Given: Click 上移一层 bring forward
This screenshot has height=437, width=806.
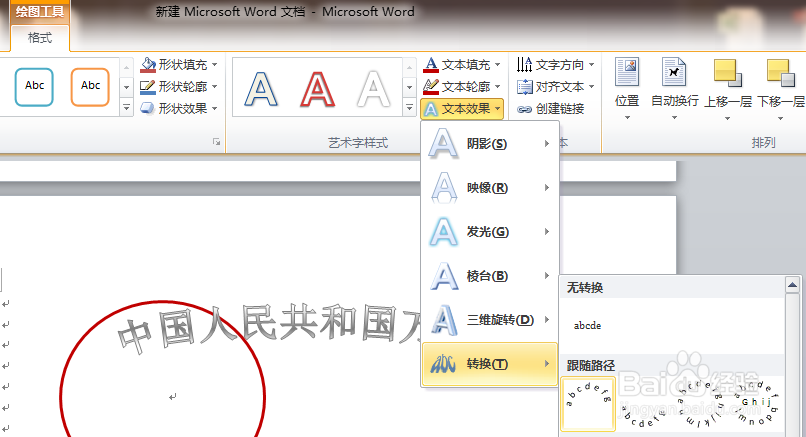Looking at the screenshot, I should point(728,89).
